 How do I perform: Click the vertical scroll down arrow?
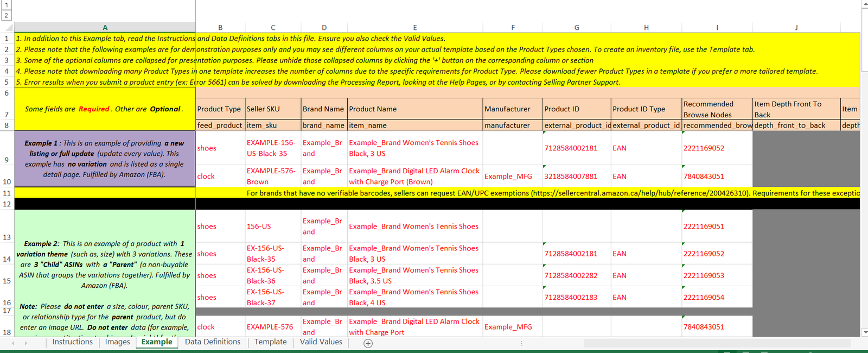tap(864, 332)
